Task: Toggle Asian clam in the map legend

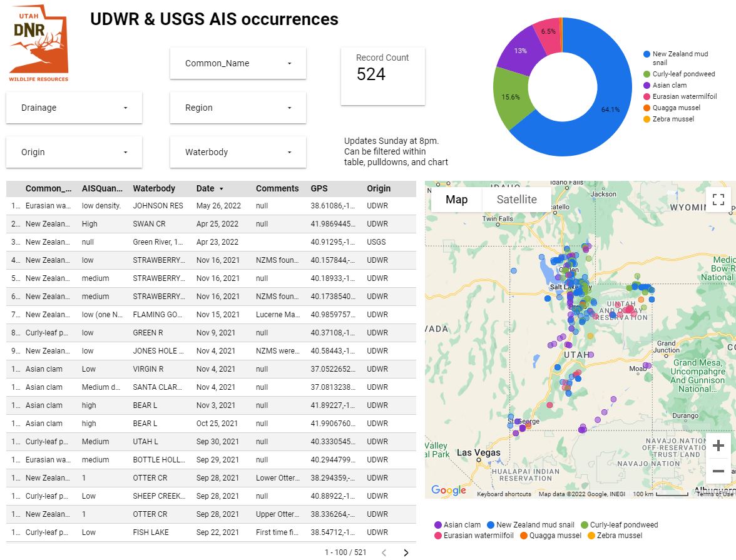Action: (x=458, y=525)
